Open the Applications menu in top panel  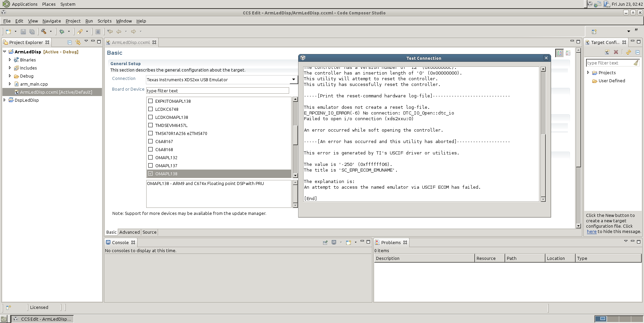click(25, 4)
